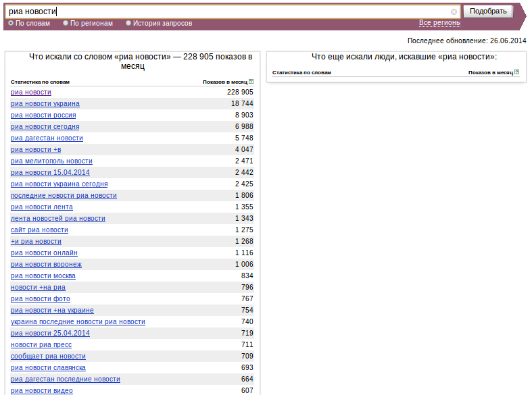
Task: Open 'риа новости славянска' link
Action: [48, 368]
